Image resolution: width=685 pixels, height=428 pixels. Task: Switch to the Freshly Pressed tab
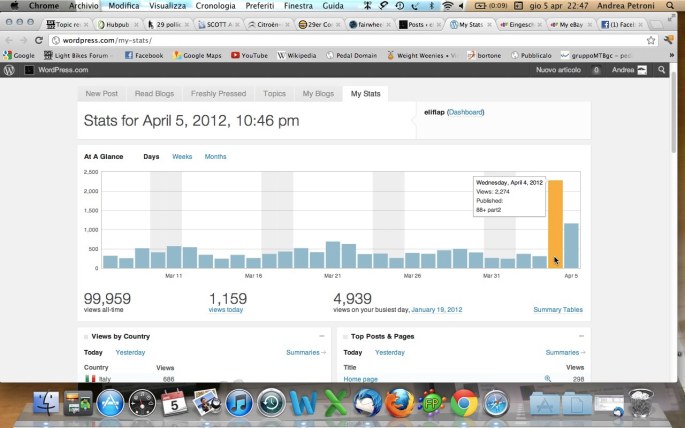coord(218,93)
